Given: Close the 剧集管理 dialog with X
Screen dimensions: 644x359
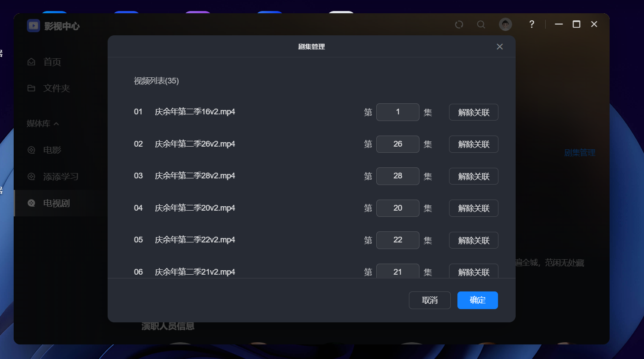Looking at the screenshot, I should [x=499, y=47].
